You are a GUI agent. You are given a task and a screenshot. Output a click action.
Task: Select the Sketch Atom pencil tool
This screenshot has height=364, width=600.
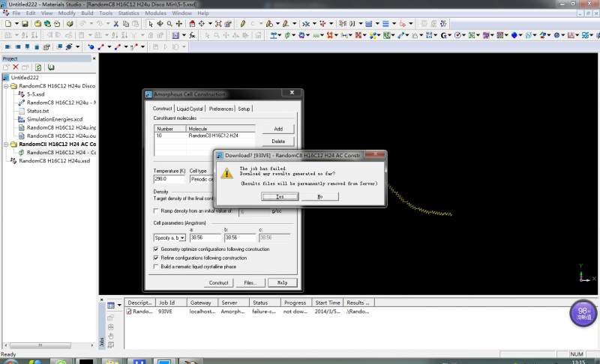242,24
